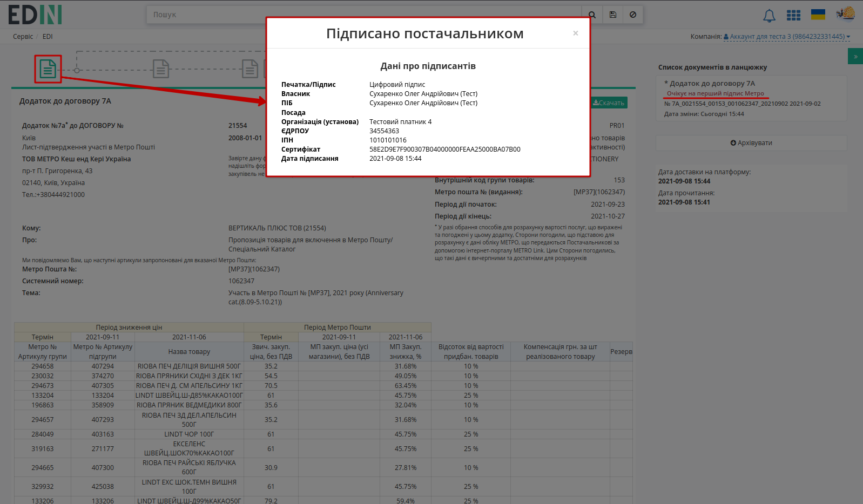Click the EDIN logo
This screenshot has height=504, width=863.
pos(35,15)
